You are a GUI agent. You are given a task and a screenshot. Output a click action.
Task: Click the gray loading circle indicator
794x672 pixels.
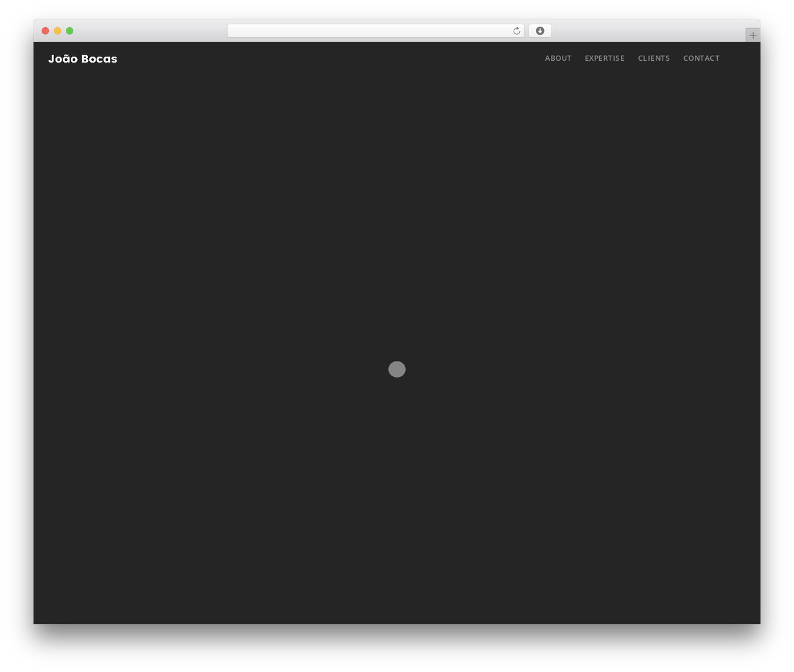[x=397, y=369]
